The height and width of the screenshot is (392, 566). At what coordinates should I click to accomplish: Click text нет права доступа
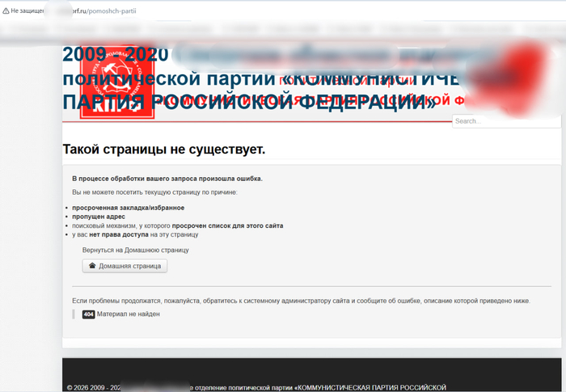[119, 234]
